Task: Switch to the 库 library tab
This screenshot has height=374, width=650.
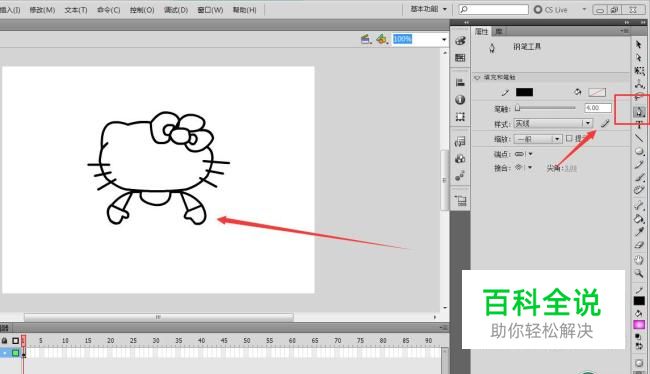Action: 499,32
